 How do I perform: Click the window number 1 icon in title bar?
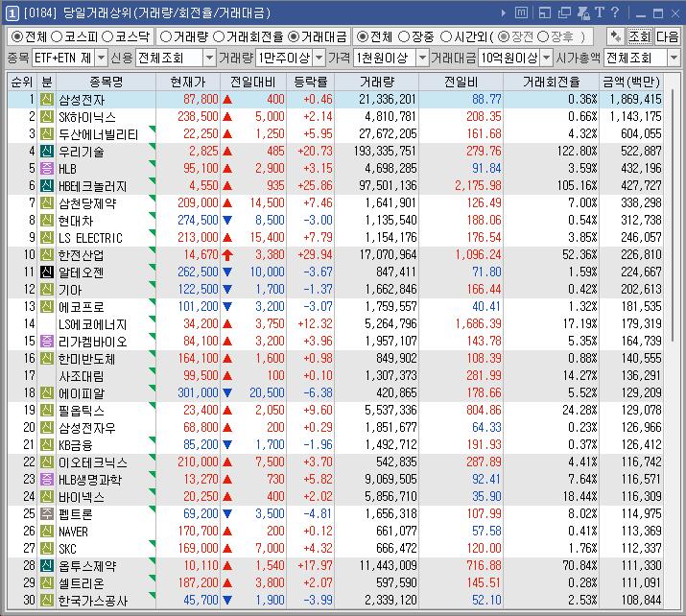pyautogui.click(x=12, y=13)
